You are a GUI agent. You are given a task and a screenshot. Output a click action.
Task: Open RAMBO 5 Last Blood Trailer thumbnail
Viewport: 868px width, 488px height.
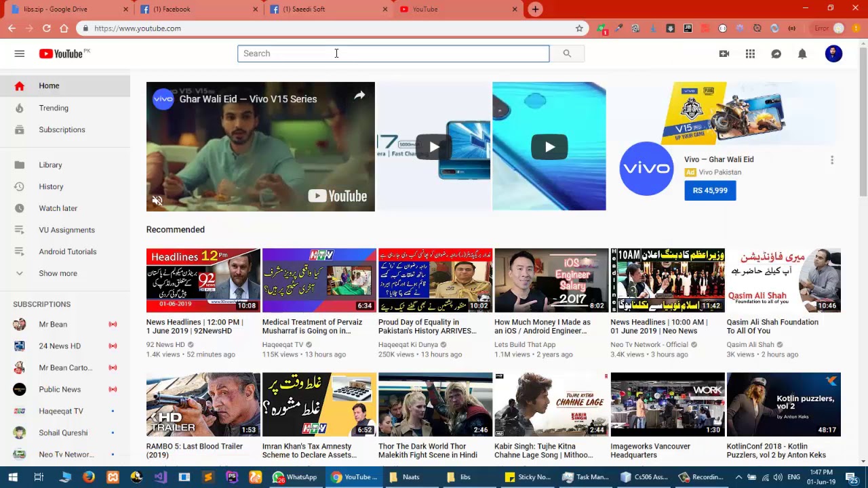[203, 405]
